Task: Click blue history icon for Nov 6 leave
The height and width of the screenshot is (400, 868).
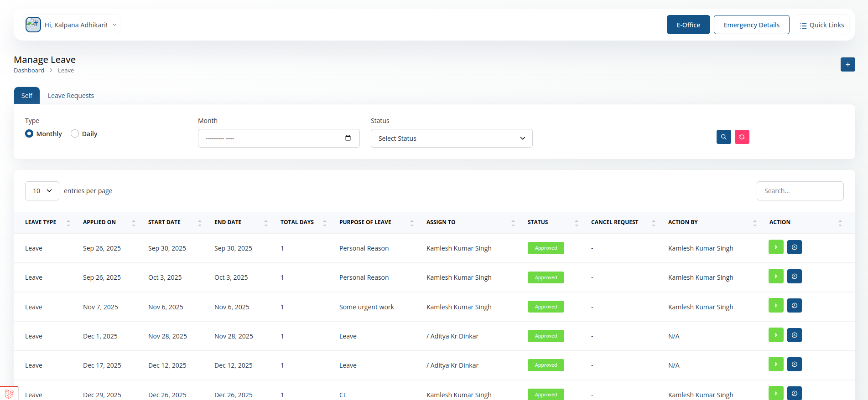Action: coord(795,305)
